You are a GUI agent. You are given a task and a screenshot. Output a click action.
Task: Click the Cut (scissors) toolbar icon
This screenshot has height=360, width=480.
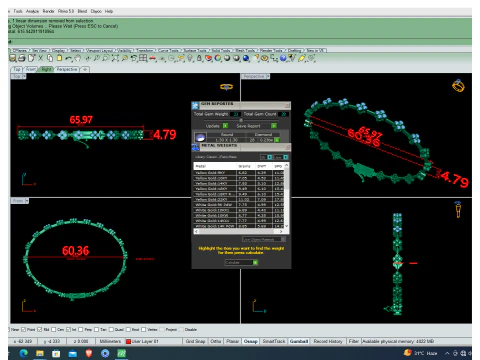click(40, 58)
